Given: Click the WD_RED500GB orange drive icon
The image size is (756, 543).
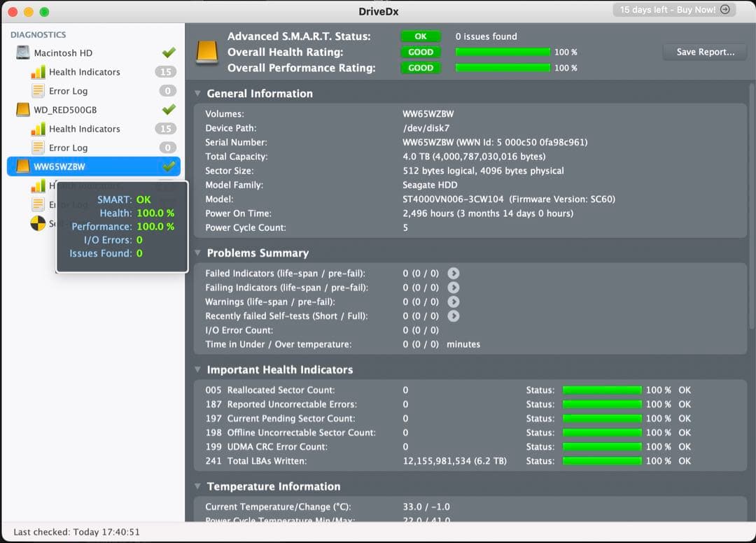Looking at the screenshot, I should pos(22,109).
